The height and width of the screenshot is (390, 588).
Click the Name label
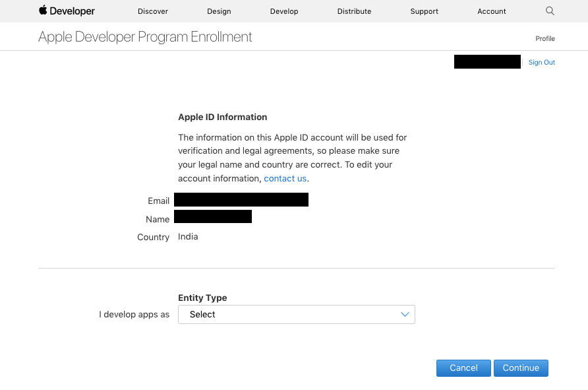158,219
